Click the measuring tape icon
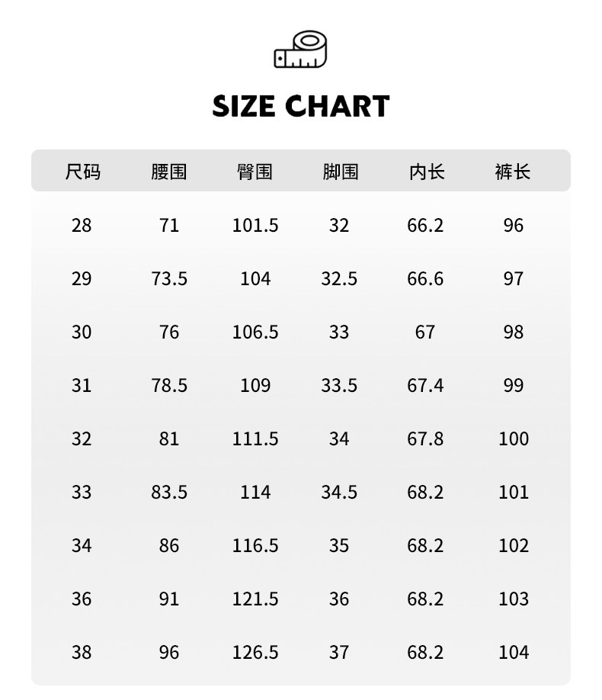The height and width of the screenshot is (700, 602). [x=300, y=50]
